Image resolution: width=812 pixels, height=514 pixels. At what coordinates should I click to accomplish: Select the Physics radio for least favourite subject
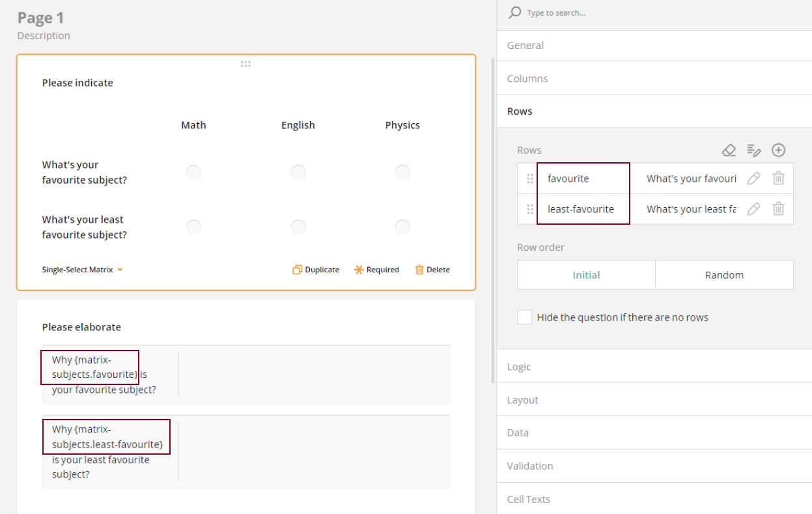(x=402, y=227)
